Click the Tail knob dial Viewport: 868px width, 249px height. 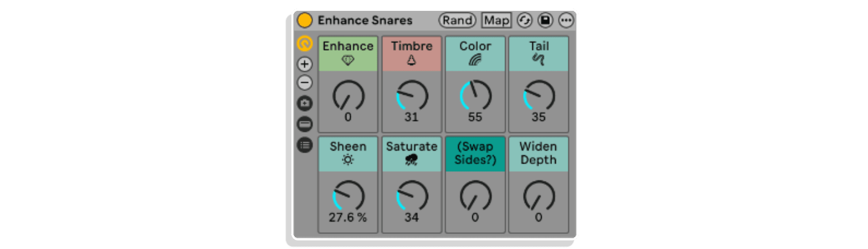click(538, 95)
